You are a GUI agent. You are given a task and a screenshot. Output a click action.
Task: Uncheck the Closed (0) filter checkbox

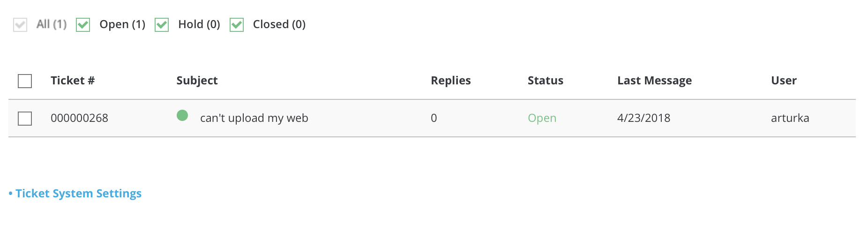[237, 25]
